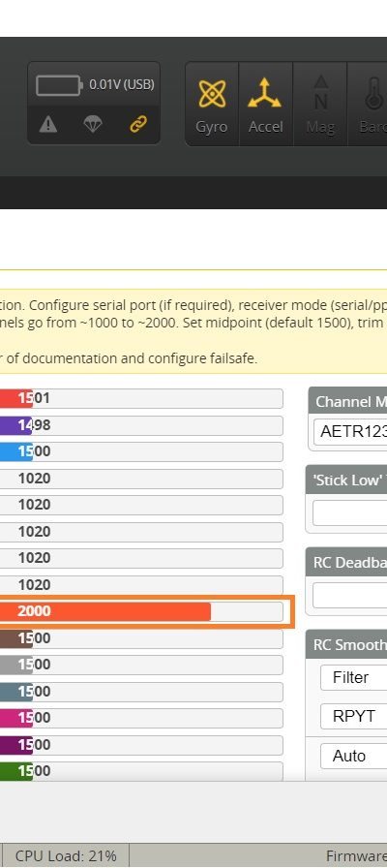Click the AETR1234 channel map field

pos(350,432)
